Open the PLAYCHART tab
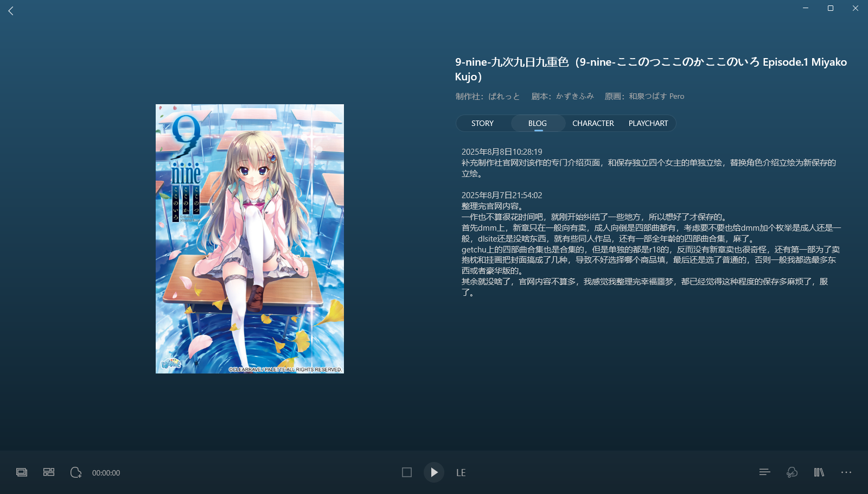The image size is (868, 494). 648,123
